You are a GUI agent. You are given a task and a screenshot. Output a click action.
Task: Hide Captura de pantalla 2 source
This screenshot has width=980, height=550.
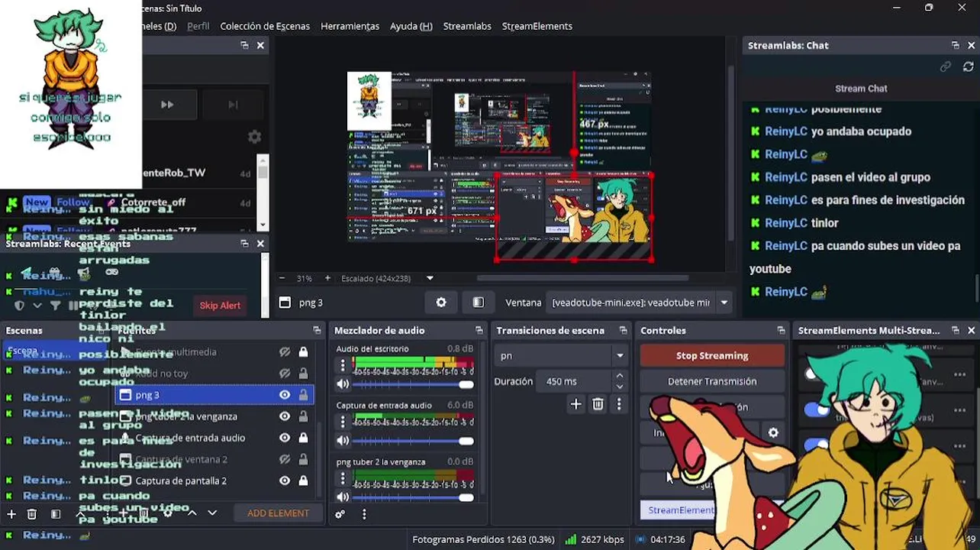(x=285, y=480)
